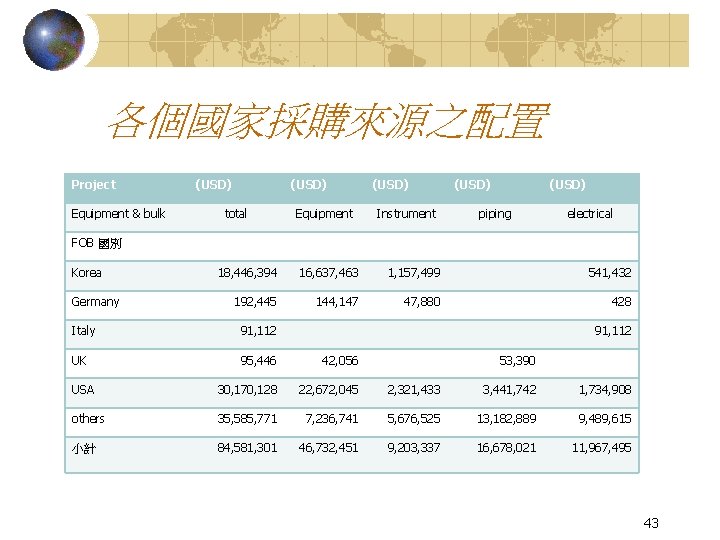Click the 'electrical' column label
Viewport: 720px width, 540px height.
(590, 214)
